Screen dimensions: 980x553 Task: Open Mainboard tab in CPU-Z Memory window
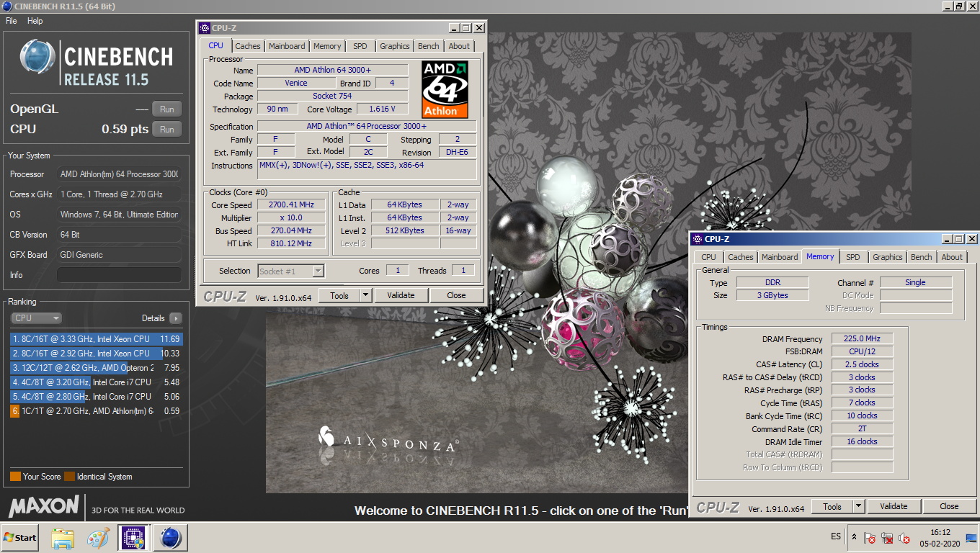click(x=780, y=257)
